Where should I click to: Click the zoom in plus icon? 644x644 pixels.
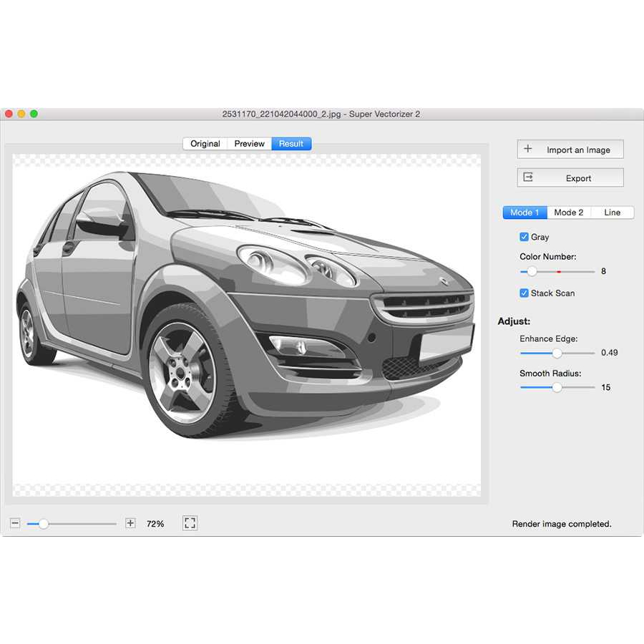tap(130, 524)
